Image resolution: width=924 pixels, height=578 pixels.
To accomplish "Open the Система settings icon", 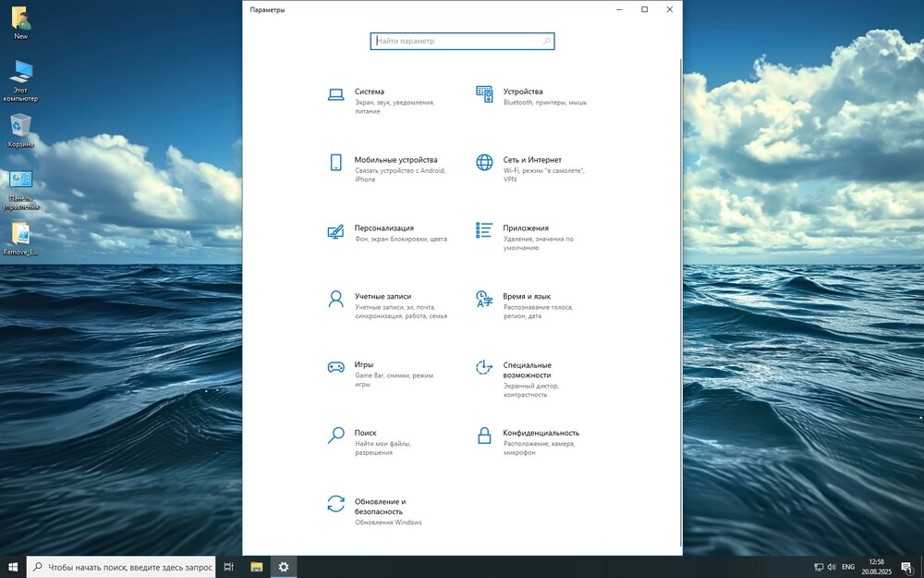I will (x=335, y=93).
